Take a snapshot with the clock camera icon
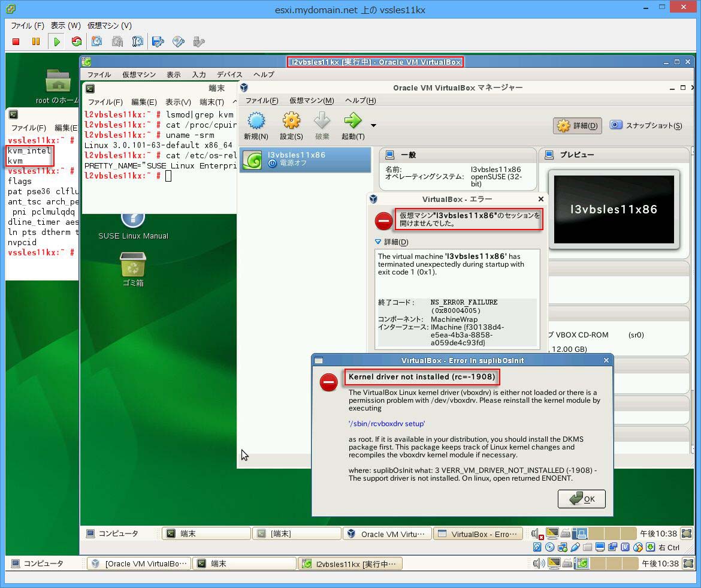The width and height of the screenshot is (701, 588). (x=96, y=41)
